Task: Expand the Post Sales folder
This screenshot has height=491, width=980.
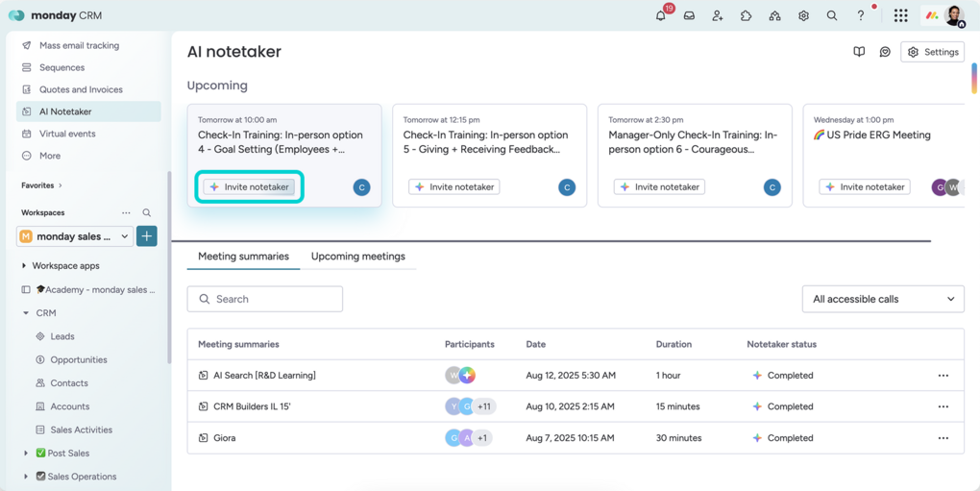Action: click(26, 454)
